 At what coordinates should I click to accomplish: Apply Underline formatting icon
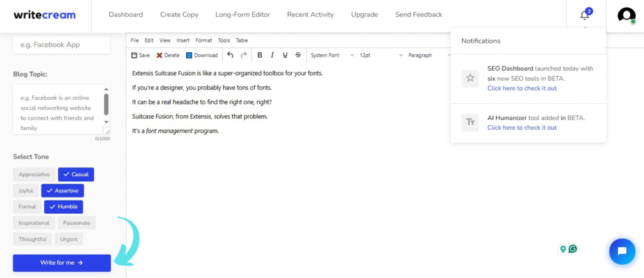[x=286, y=55]
